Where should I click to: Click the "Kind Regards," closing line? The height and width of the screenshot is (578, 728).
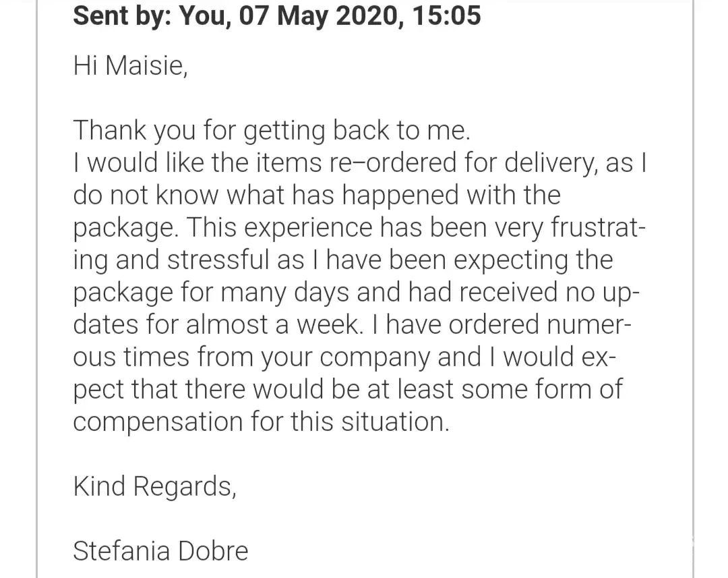pos(154,486)
